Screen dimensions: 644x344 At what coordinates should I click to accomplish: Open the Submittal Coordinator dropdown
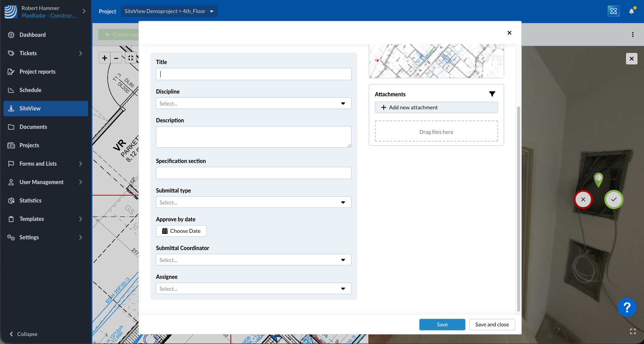click(253, 260)
